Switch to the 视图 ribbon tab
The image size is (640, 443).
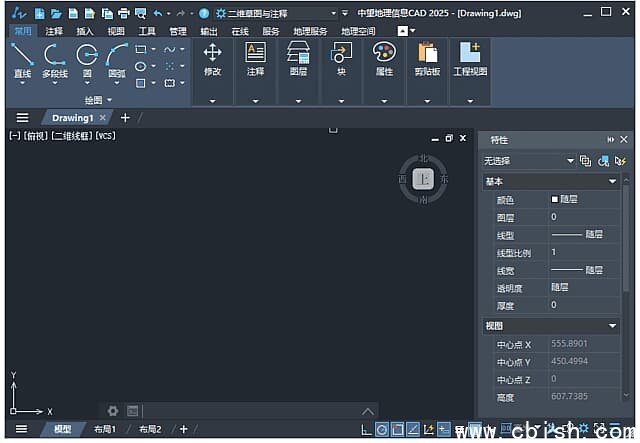click(x=116, y=31)
